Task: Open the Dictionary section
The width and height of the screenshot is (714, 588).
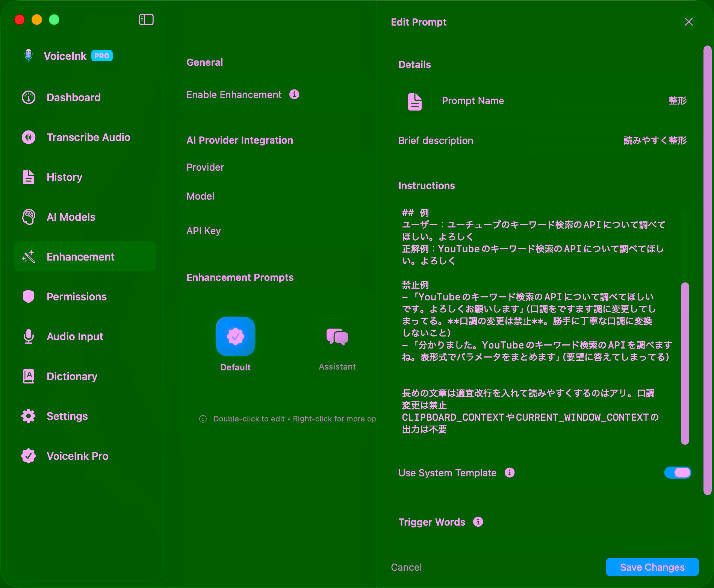Action: click(72, 376)
